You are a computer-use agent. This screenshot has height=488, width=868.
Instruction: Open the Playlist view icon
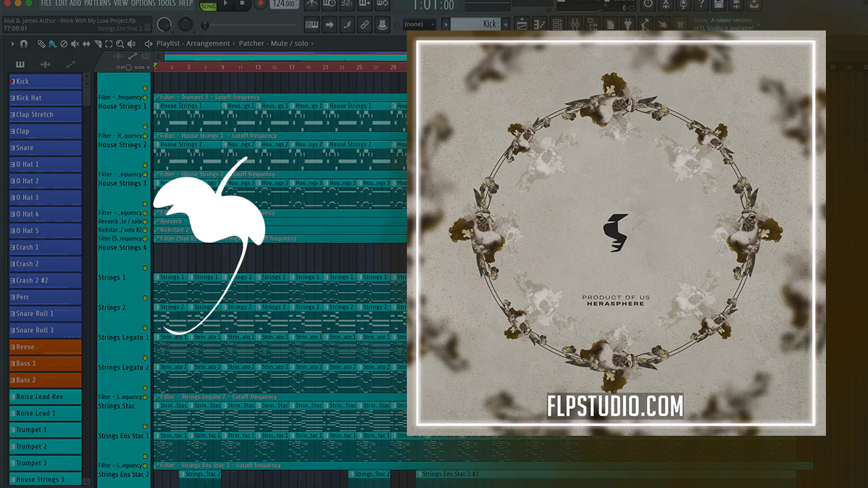coord(521,24)
